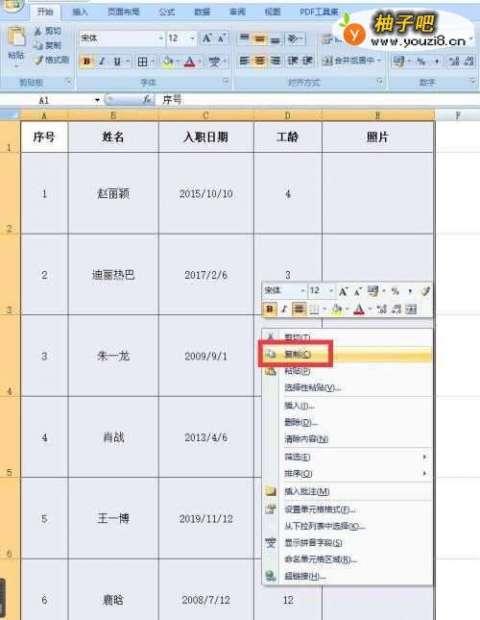Viewport: 480px width, 620px height.
Task: Expand the Name Box dropdown arrow
Action: [x=97, y=100]
